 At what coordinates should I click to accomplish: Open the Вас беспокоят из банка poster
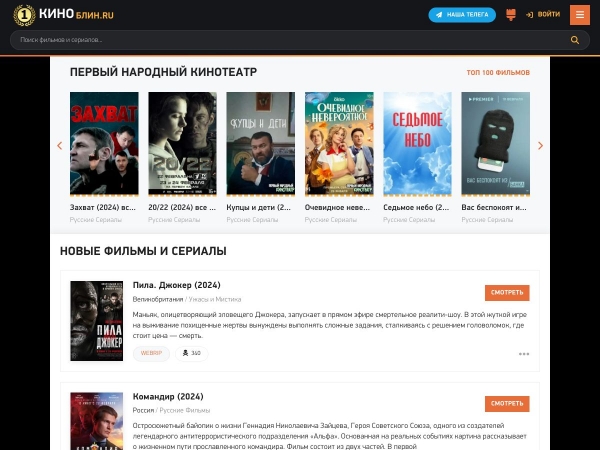(x=496, y=143)
